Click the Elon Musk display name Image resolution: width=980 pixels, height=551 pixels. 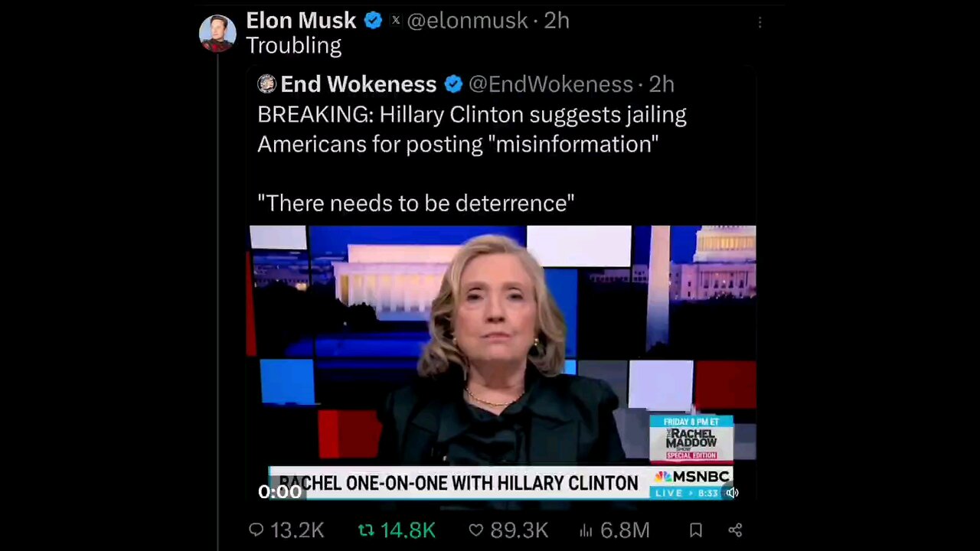click(301, 21)
